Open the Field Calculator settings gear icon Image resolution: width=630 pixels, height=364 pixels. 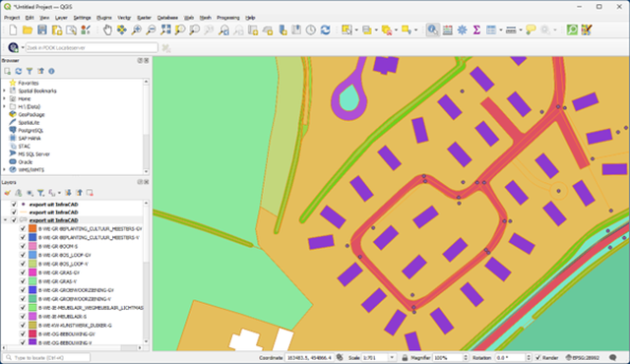point(462,30)
